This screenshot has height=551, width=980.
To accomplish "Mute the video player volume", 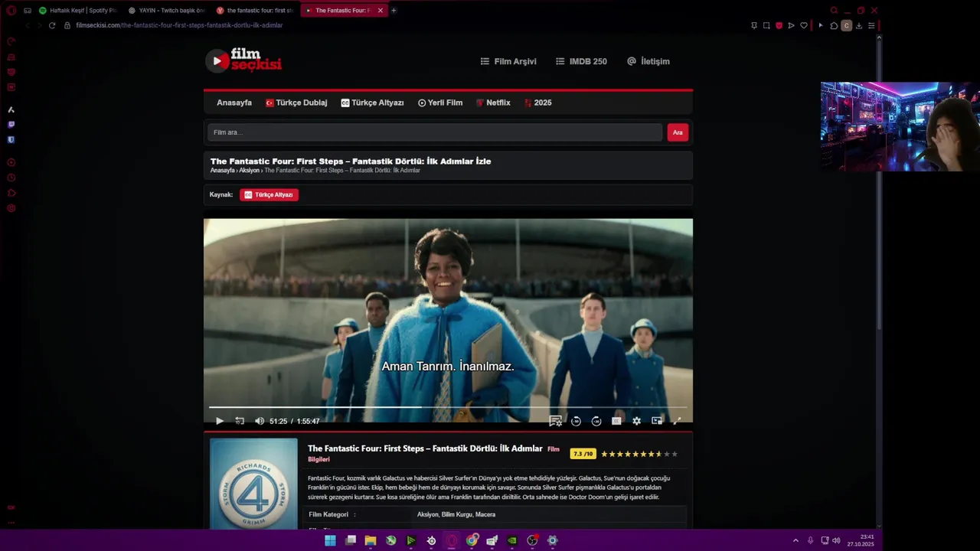I will click(x=260, y=421).
